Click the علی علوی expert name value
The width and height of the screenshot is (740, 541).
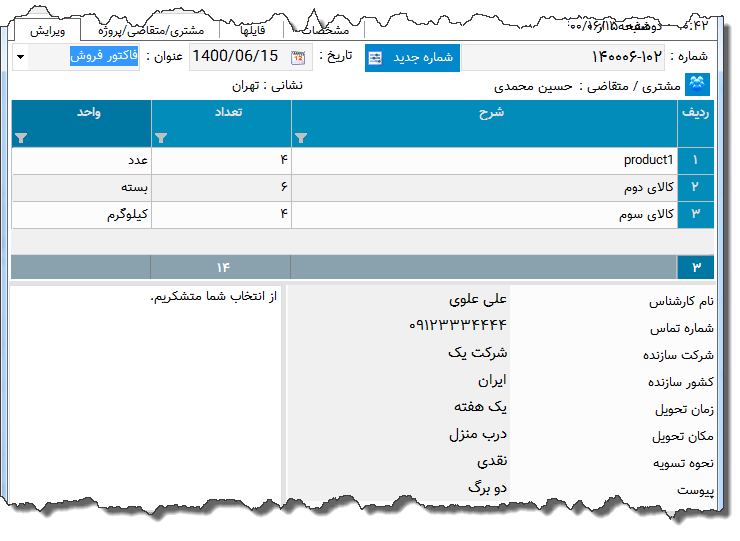click(x=478, y=299)
